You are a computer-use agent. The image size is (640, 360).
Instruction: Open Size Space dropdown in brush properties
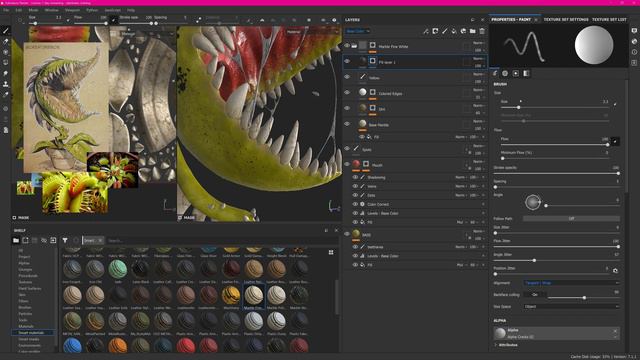point(571,306)
